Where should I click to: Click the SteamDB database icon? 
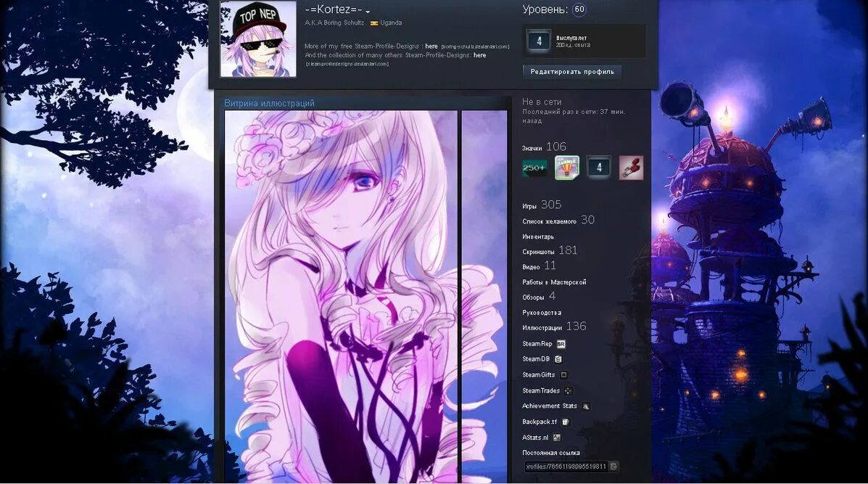(558, 359)
